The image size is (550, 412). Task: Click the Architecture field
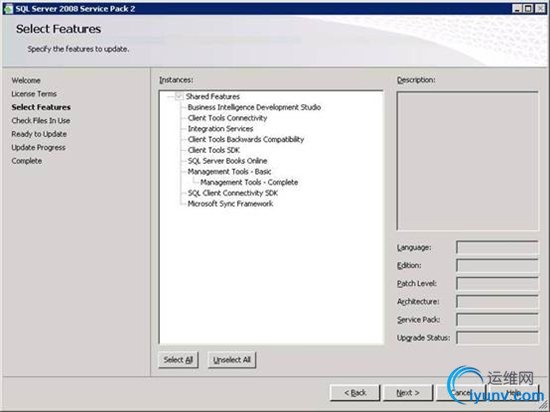[497, 302]
